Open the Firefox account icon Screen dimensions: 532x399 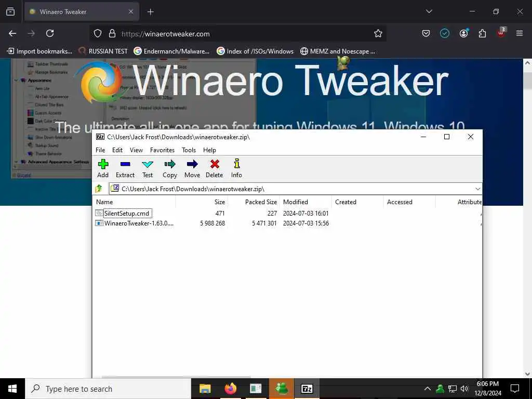(x=463, y=33)
